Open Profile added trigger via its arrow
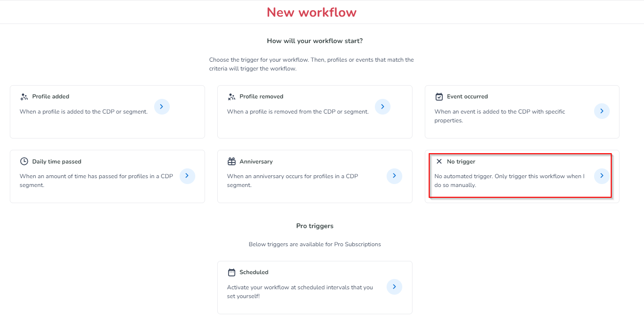Viewport: 644px width, 326px height. pyautogui.click(x=162, y=107)
